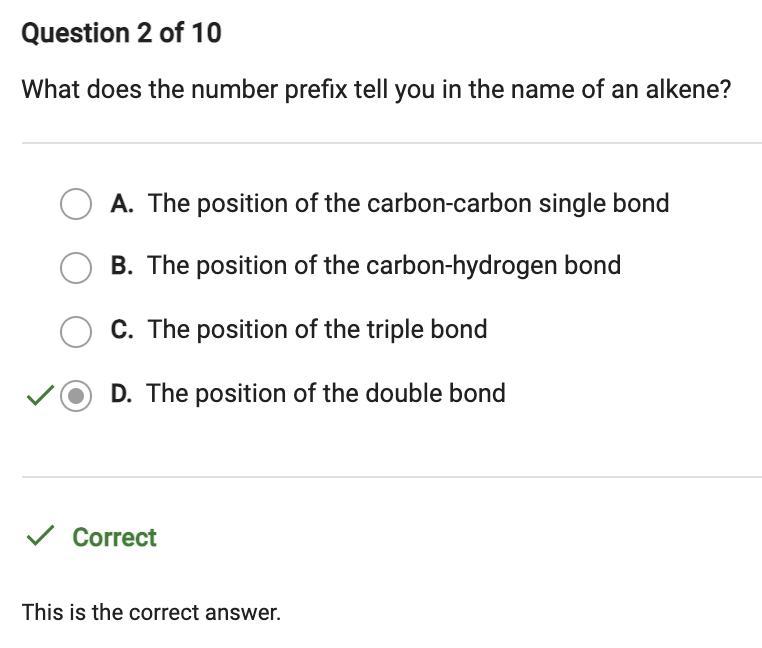Click "This is the correct answer." feedback text
Screen dimensions: 762x648
tap(151, 612)
